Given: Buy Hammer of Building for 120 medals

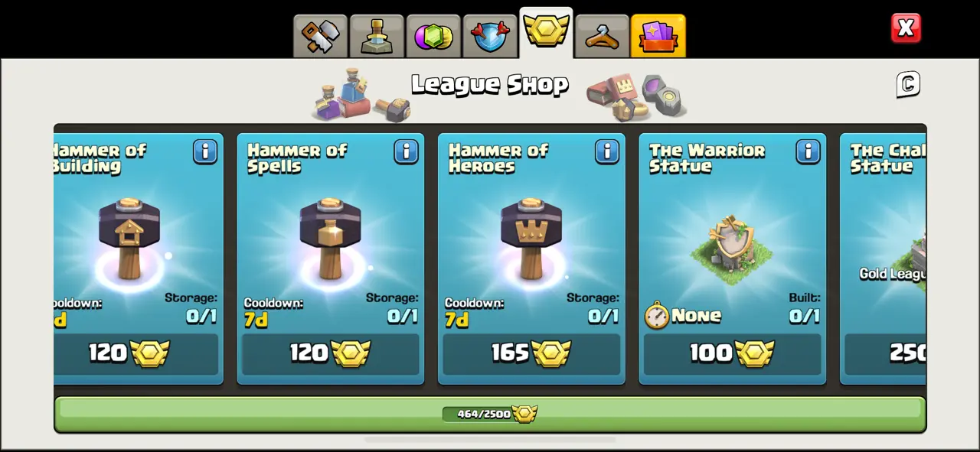Looking at the screenshot, I should tap(136, 353).
